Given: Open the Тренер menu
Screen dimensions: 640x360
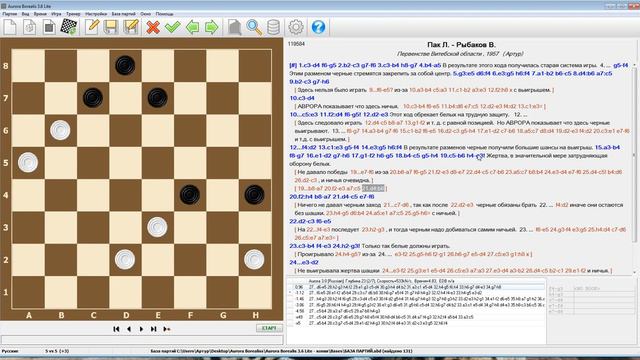Looking at the screenshot, I should pyautogui.click(x=73, y=14).
